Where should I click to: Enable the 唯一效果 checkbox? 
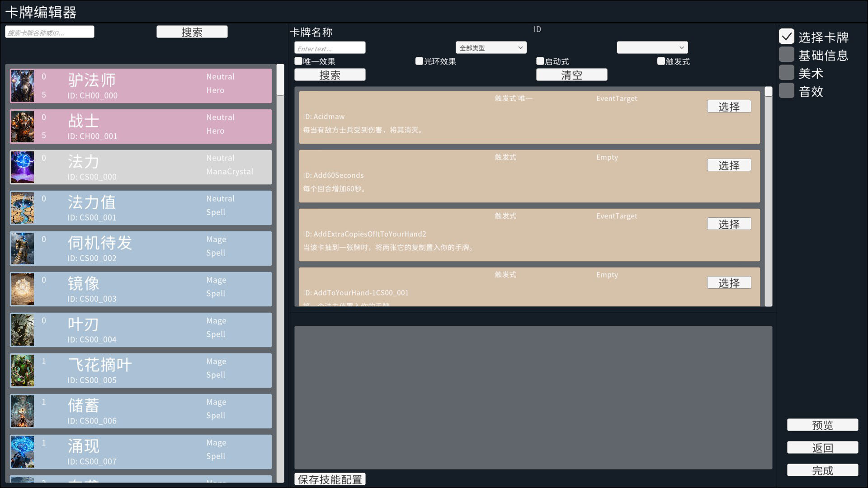click(x=298, y=61)
